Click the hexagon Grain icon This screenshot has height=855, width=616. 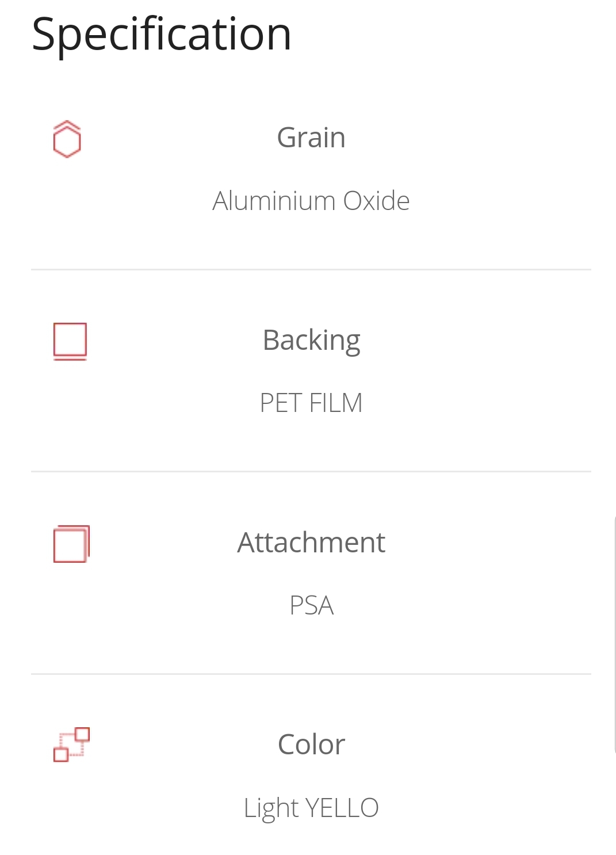click(67, 139)
